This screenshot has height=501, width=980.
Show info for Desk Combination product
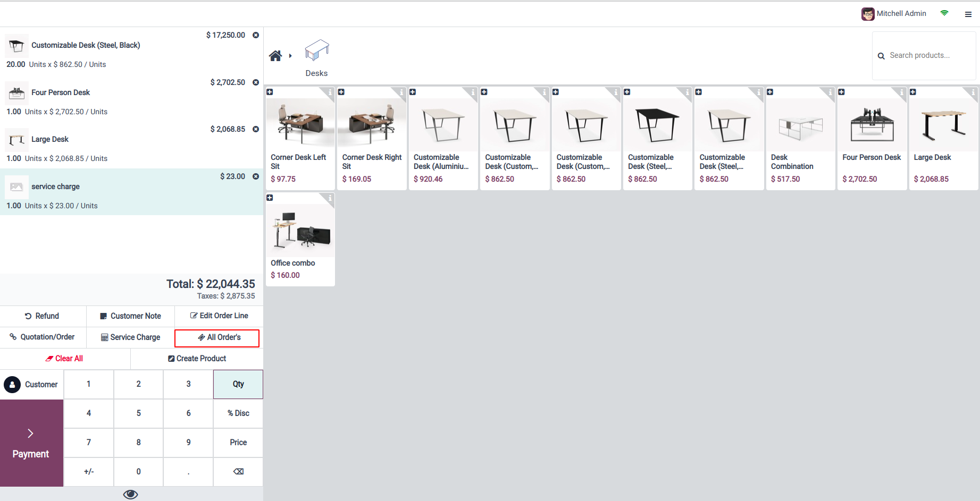[830, 92]
